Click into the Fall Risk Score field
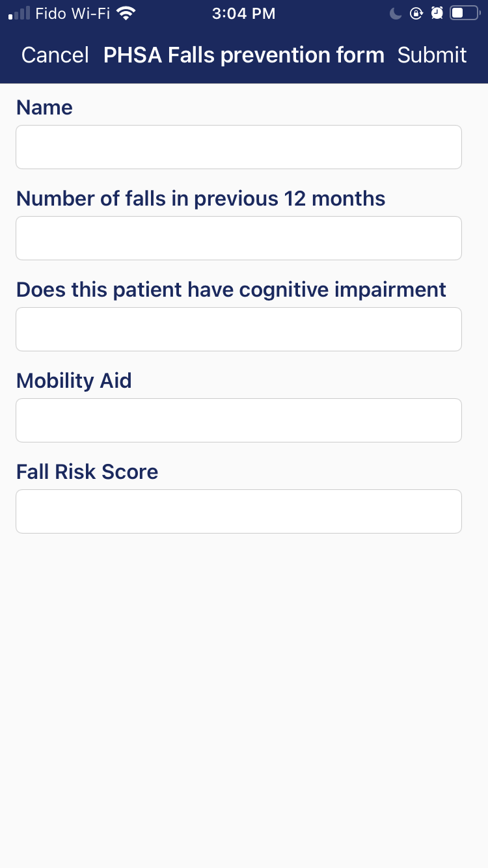The height and width of the screenshot is (868, 488). [x=239, y=511]
